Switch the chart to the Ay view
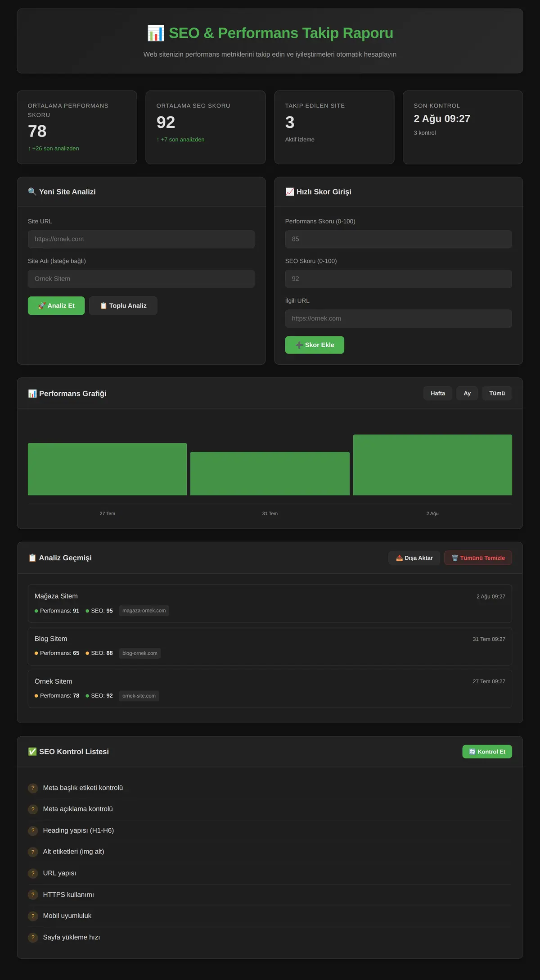This screenshot has width=540, height=980. (467, 393)
